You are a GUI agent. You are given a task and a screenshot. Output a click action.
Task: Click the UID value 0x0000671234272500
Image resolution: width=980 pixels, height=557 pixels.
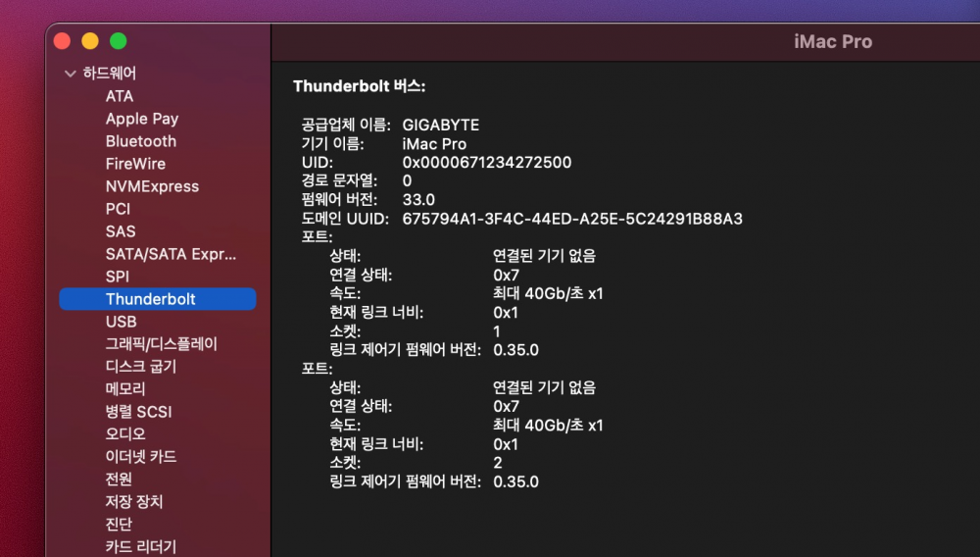[487, 163]
